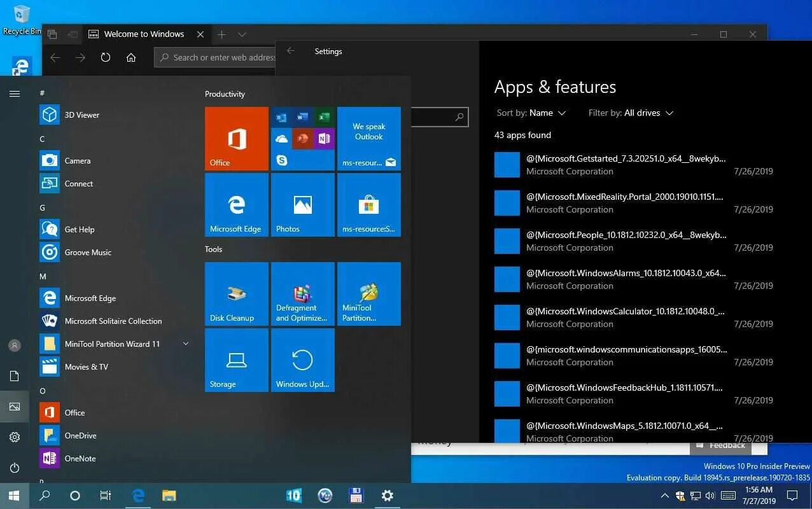This screenshot has width=812, height=509.
Task: Open Office from the O section of the app list
Action: (115, 413)
